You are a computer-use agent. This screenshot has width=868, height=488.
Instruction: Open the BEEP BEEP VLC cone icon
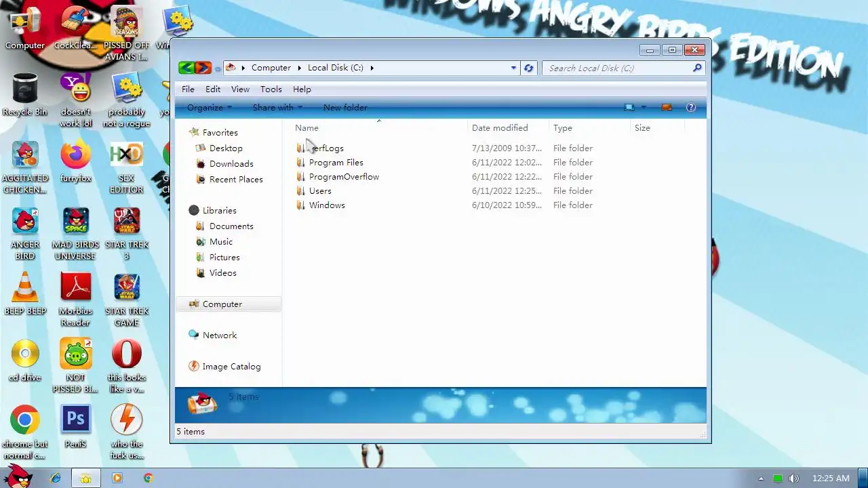click(x=25, y=293)
